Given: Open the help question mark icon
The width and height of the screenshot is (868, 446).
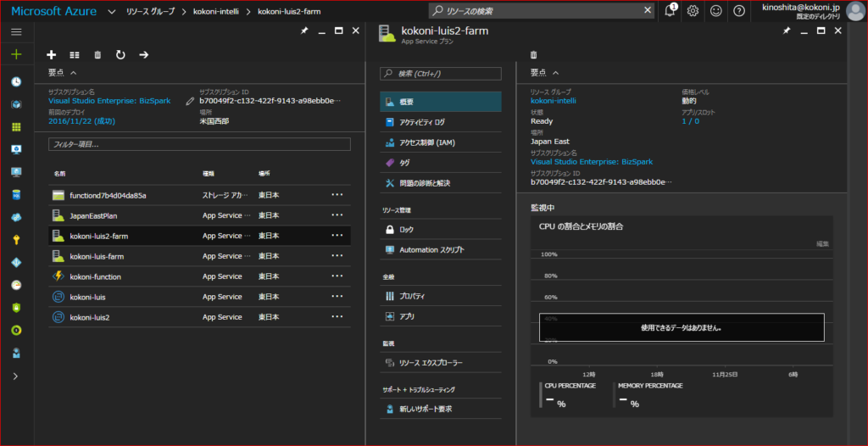Looking at the screenshot, I should pos(739,11).
